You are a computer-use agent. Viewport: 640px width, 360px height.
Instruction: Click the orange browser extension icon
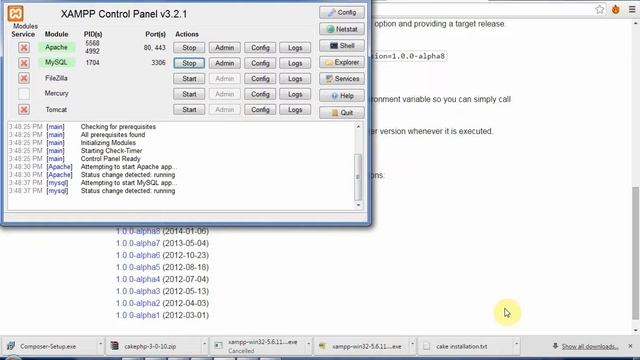[x=616, y=9]
